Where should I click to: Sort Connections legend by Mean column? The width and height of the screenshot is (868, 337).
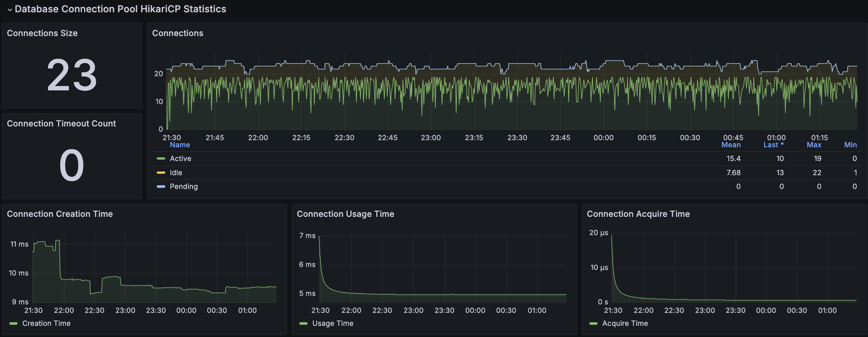[731, 145]
